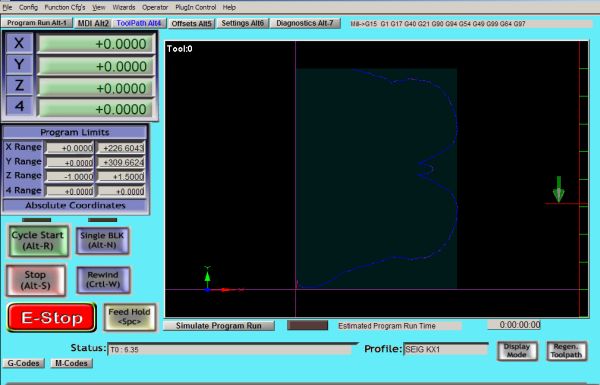The width and height of the screenshot is (600, 385).
Task: Click the green tool position arrow
Action: pos(559,189)
